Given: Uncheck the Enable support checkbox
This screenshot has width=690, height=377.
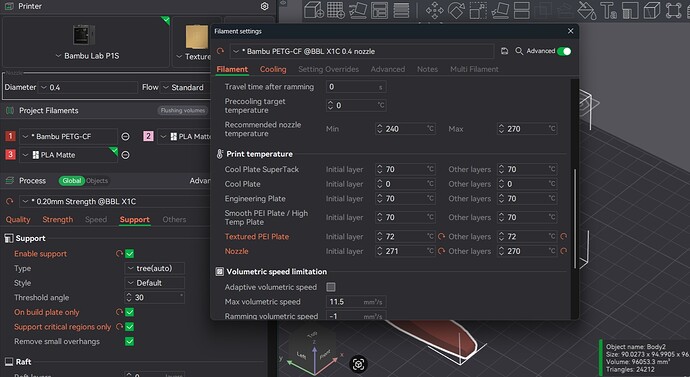Looking at the screenshot, I should click(x=129, y=254).
